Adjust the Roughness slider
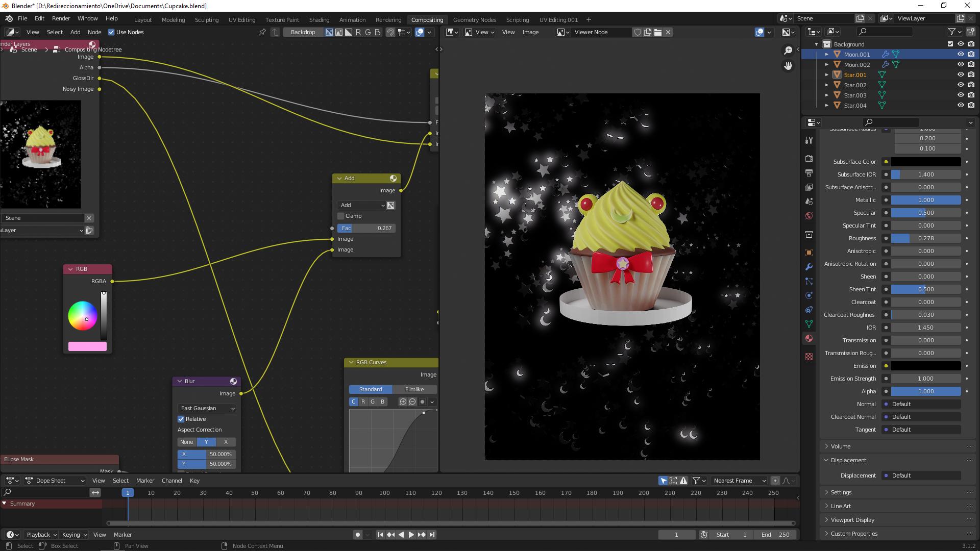 point(926,238)
